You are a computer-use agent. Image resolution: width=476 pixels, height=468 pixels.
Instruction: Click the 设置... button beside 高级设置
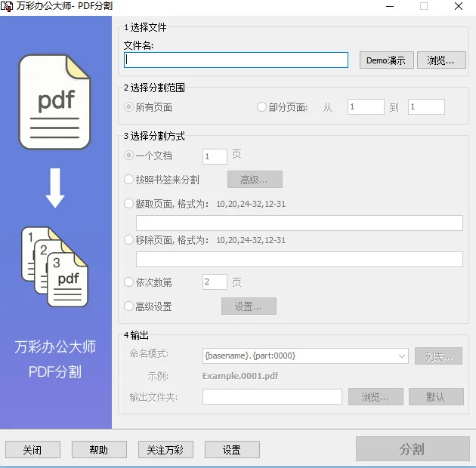tap(249, 306)
